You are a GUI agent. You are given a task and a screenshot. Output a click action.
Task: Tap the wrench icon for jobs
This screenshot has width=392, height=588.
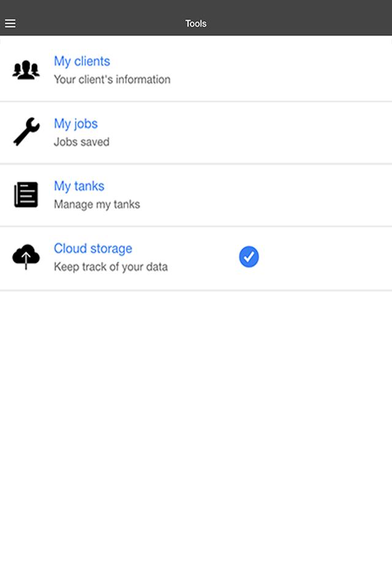26,132
